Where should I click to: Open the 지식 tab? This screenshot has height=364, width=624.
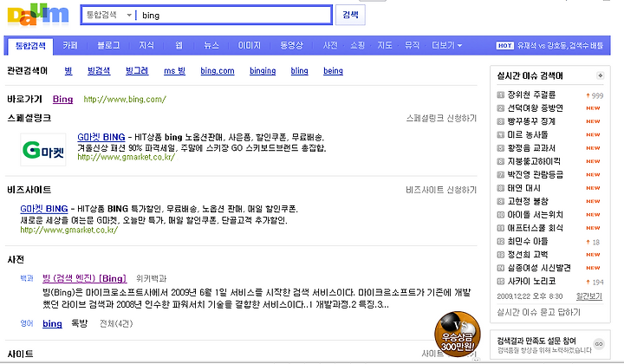pyautogui.click(x=146, y=45)
